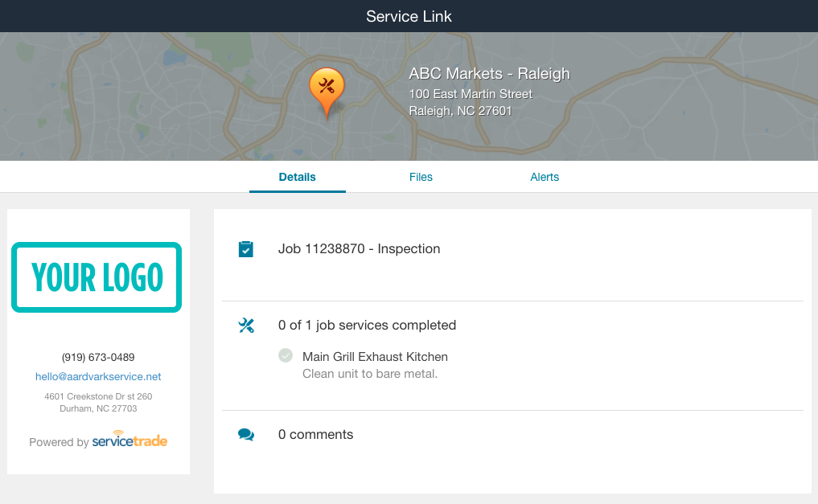The width and height of the screenshot is (818, 504).
Task: Click the Service Link header title
Action: pyautogui.click(x=409, y=16)
